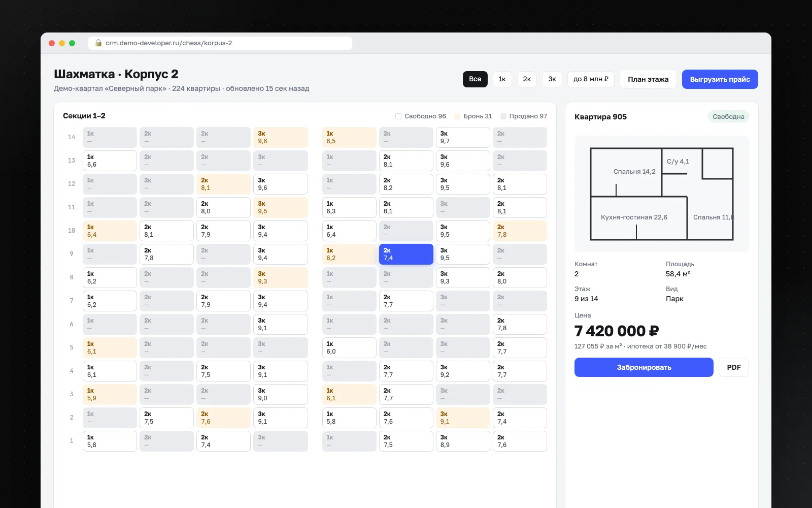This screenshot has height=508, width=812.
Task: Filter by 1к apartments chip
Action: [502, 79]
